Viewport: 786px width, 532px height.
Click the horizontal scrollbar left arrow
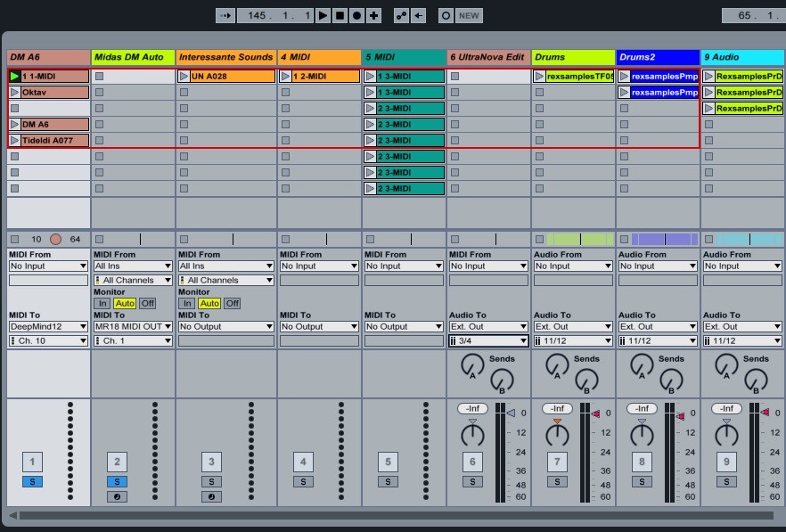coord(12,515)
